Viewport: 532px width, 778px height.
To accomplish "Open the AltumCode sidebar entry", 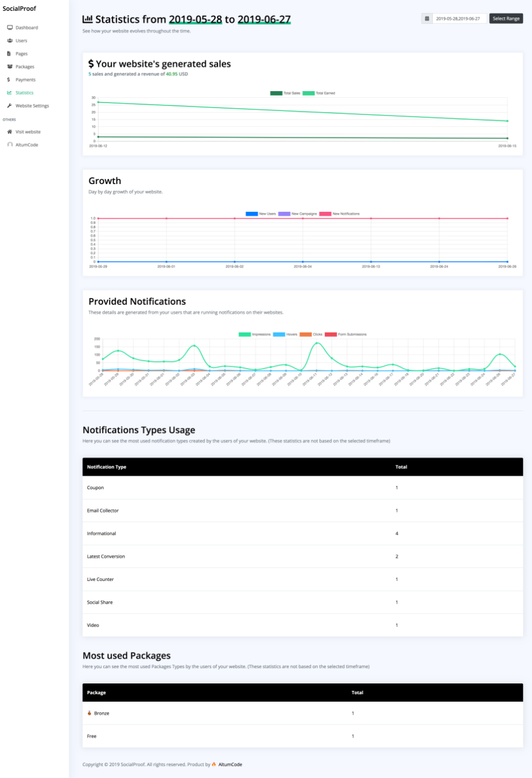I will click(27, 145).
